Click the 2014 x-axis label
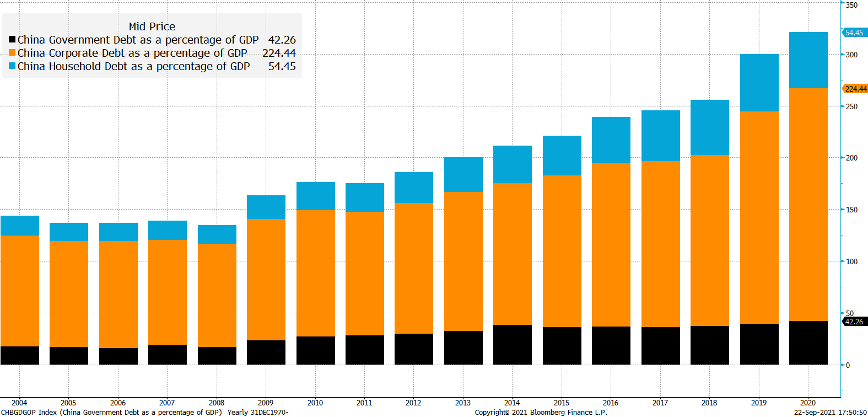This screenshot has width=868, height=417. click(x=512, y=403)
